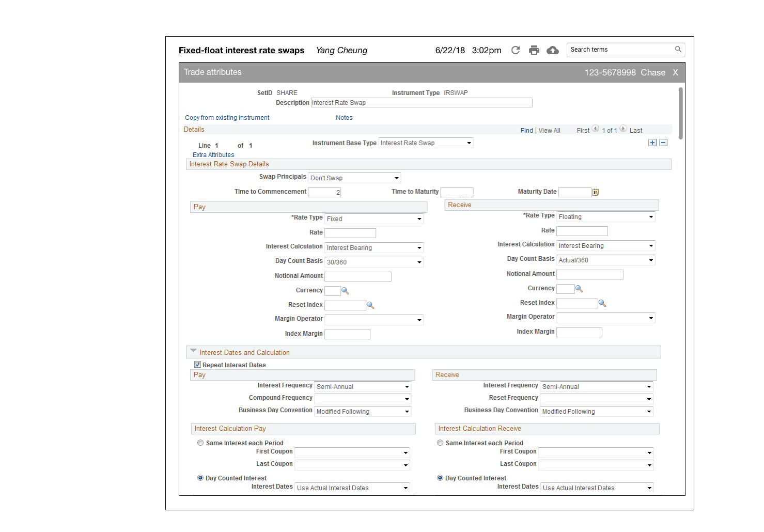Image resolution: width=764 pixels, height=532 pixels.
Task: Click the Last navigation link
Action: (x=636, y=131)
